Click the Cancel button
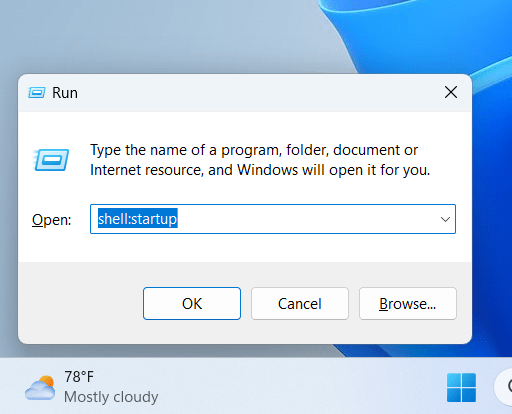 tap(300, 304)
